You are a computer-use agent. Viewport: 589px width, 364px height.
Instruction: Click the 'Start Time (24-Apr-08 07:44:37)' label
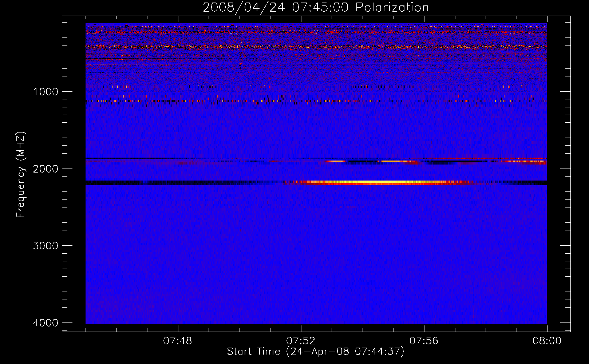click(x=316, y=352)
